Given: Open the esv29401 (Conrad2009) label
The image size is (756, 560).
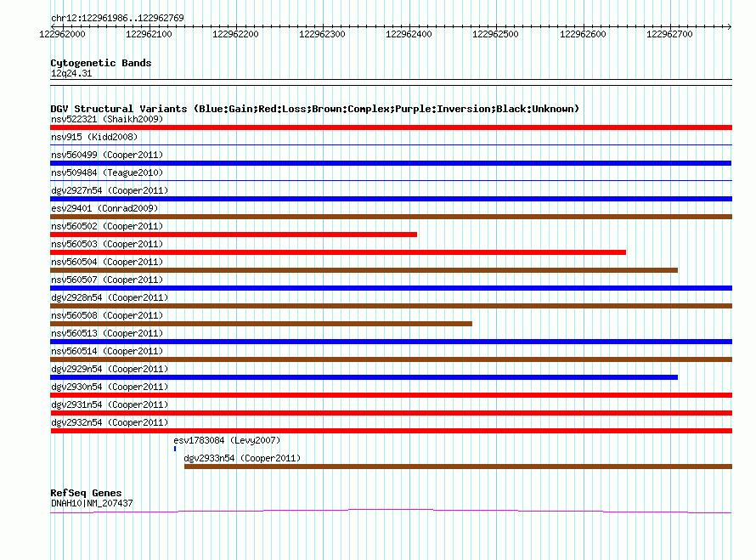Looking at the screenshot, I should coord(104,208).
